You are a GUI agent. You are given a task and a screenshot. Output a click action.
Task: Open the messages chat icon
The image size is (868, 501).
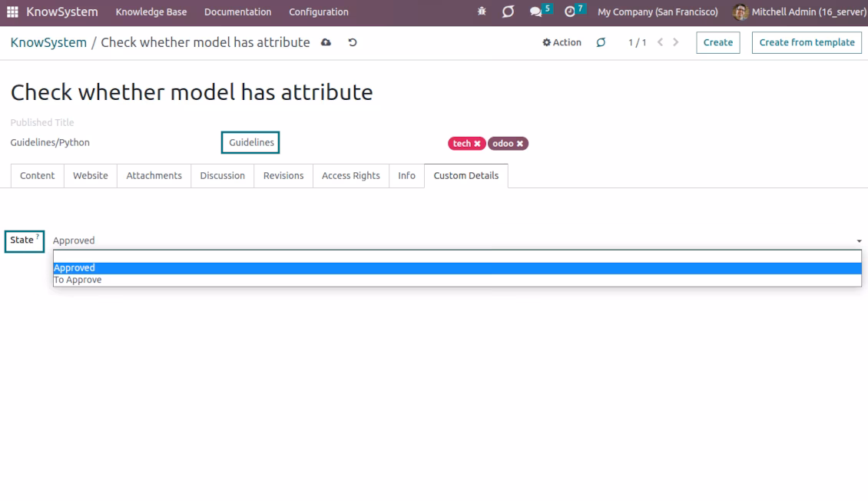pyautogui.click(x=536, y=12)
